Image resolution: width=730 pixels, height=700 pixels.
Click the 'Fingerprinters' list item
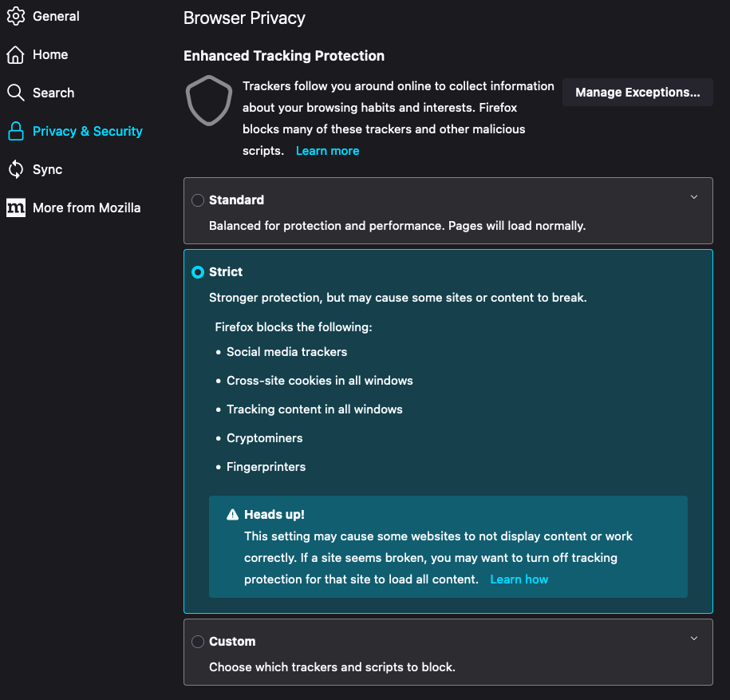coord(266,467)
